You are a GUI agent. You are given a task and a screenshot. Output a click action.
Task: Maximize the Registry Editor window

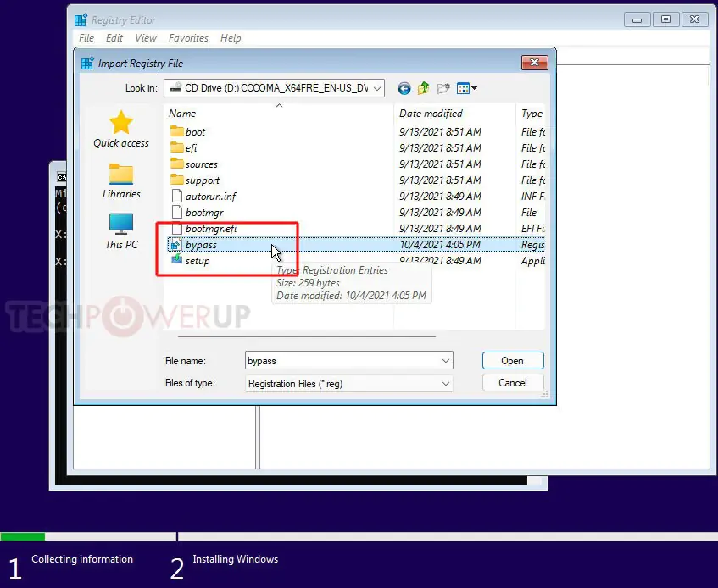[665, 19]
